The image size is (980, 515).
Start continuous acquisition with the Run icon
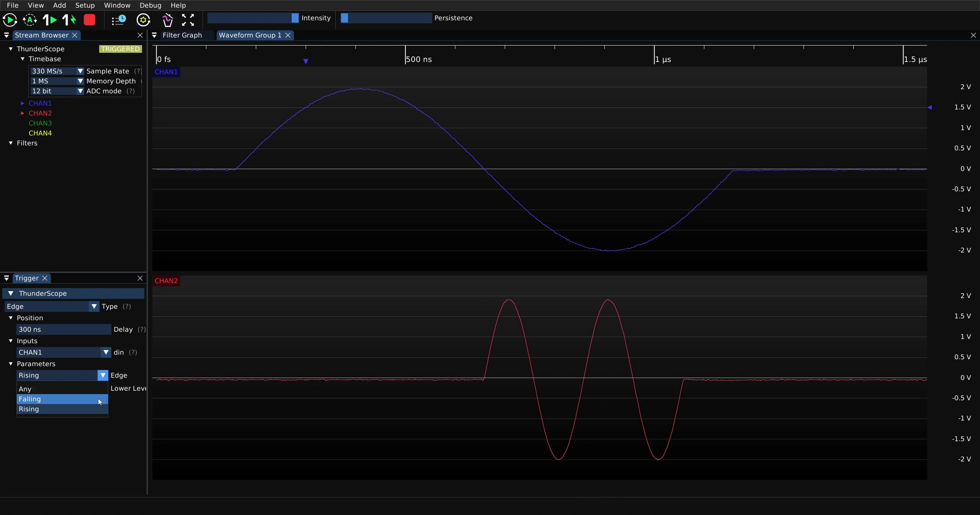(x=10, y=20)
